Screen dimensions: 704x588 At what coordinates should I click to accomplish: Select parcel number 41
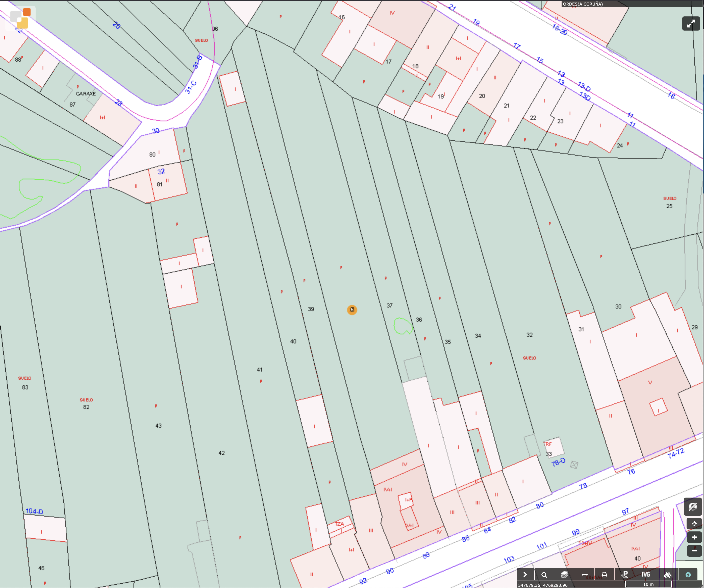coord(260,370)
